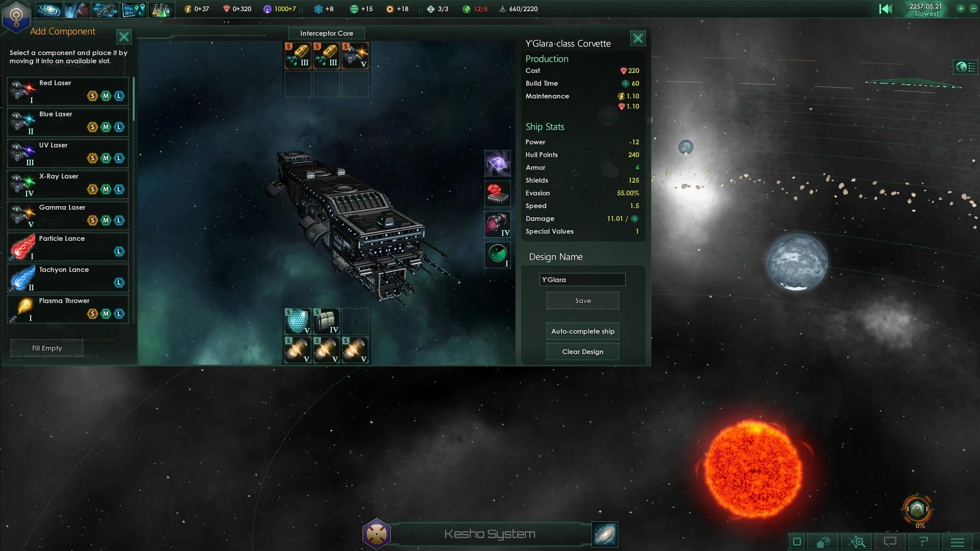Open the Kesho System panel
Viewport: 980px width, 551px height.
489,534
